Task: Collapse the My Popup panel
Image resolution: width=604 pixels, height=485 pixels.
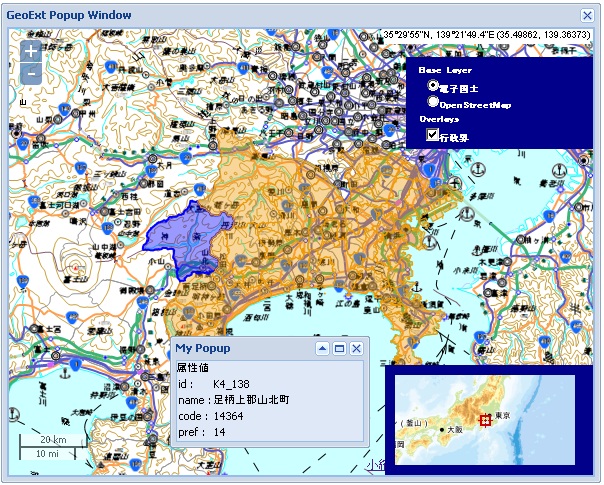Action: coord(322,348)
